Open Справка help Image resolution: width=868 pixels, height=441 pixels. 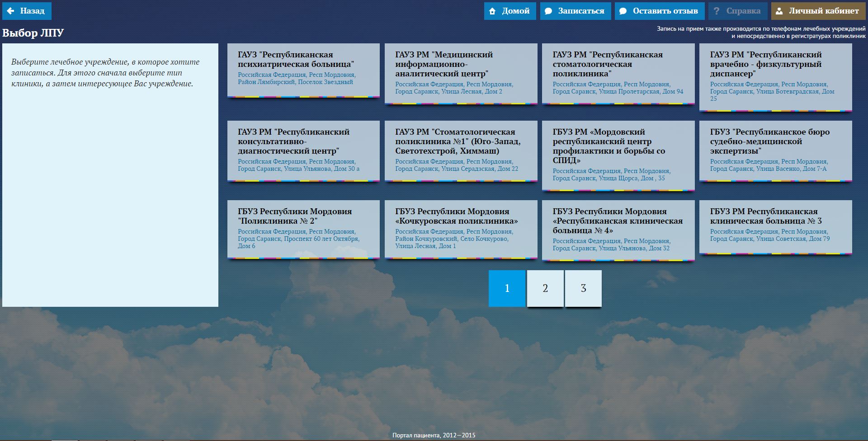coord(738,11)
